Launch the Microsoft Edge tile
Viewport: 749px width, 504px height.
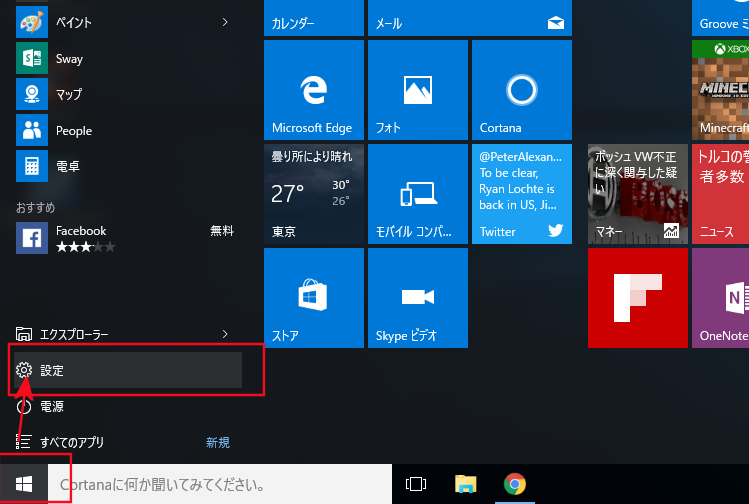[314, 90]
